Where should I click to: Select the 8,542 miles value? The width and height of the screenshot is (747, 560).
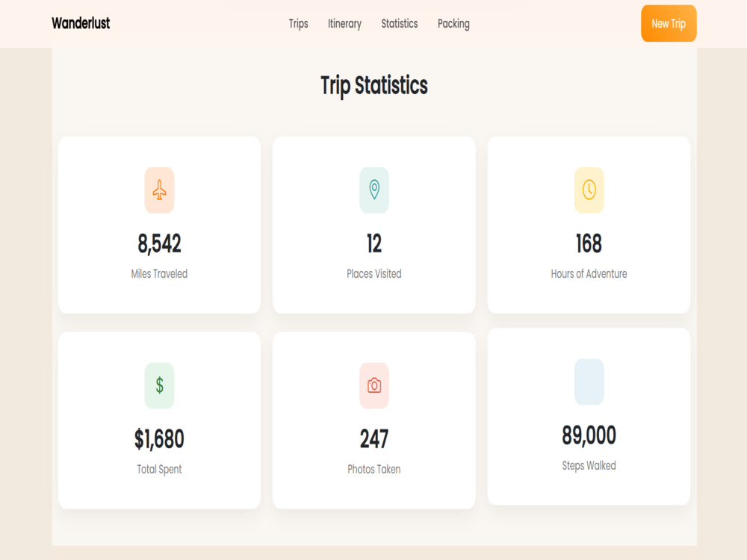pos(159,243)
